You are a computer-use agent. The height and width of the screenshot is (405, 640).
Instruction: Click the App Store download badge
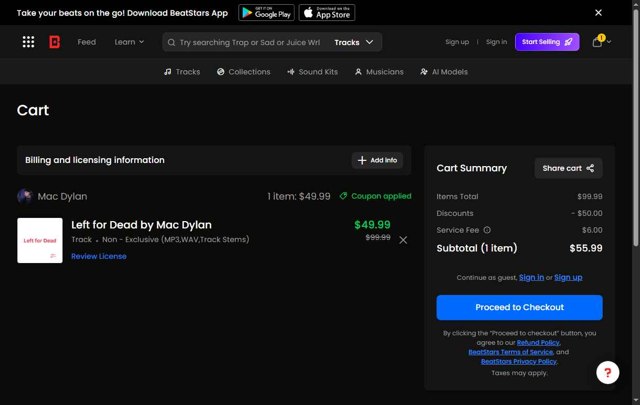tap(327, 13)
